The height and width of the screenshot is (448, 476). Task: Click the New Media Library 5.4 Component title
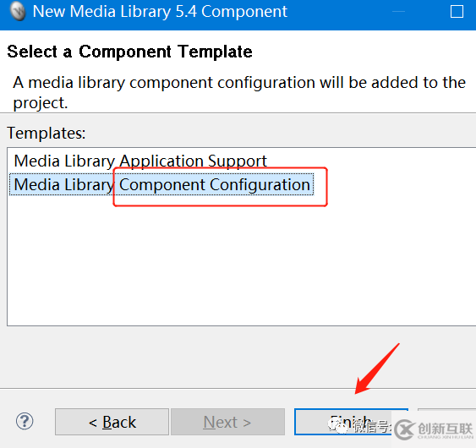[x=160, y=12]
